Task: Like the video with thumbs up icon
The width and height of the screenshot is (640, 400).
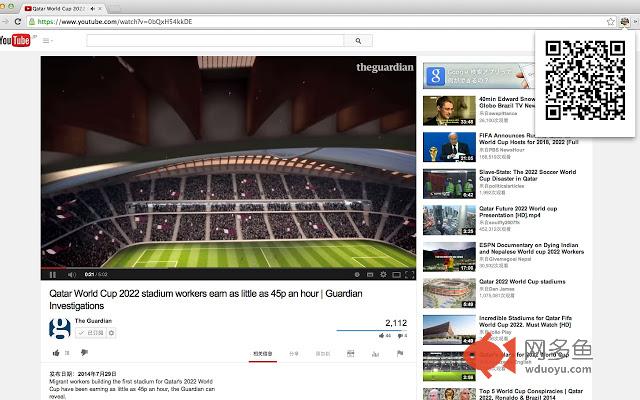Action: [x=56, y=353]
